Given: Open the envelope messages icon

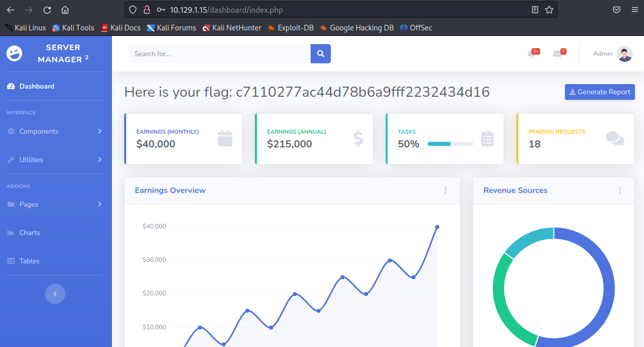Looking at the screenshot, I should (x=557, y=54).
